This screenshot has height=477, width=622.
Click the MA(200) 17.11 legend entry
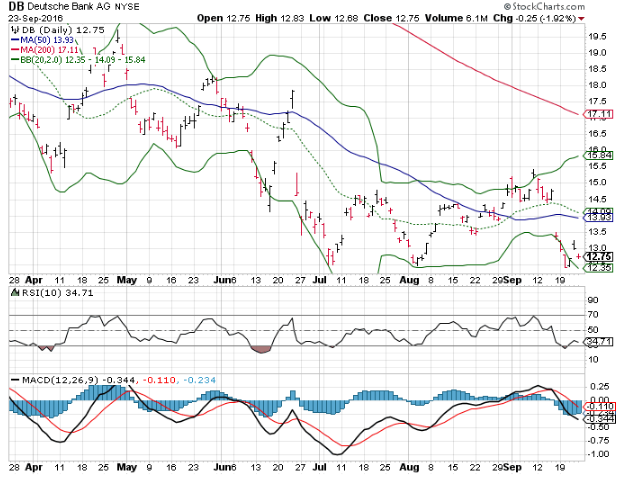pyautogui.click(x=44, y=50)
